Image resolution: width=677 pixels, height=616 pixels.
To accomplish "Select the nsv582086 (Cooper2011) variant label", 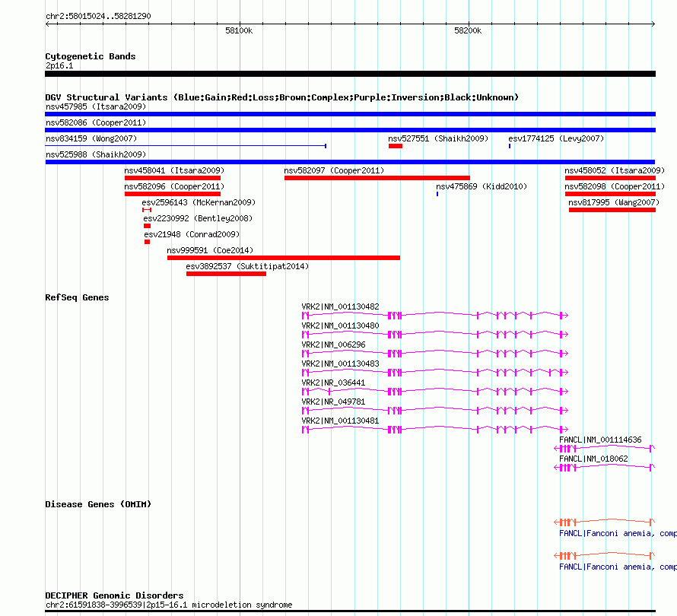I will [96, 122].
